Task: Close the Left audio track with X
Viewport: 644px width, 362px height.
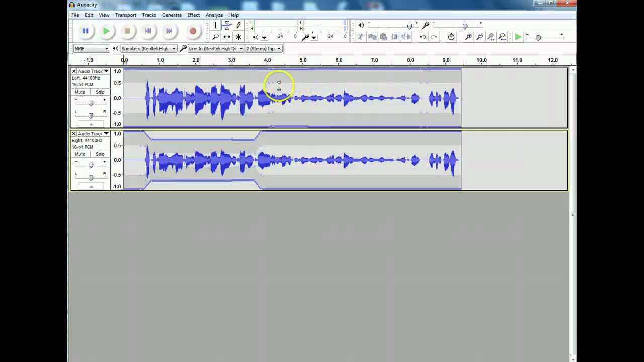Action: tap(74, 71)
